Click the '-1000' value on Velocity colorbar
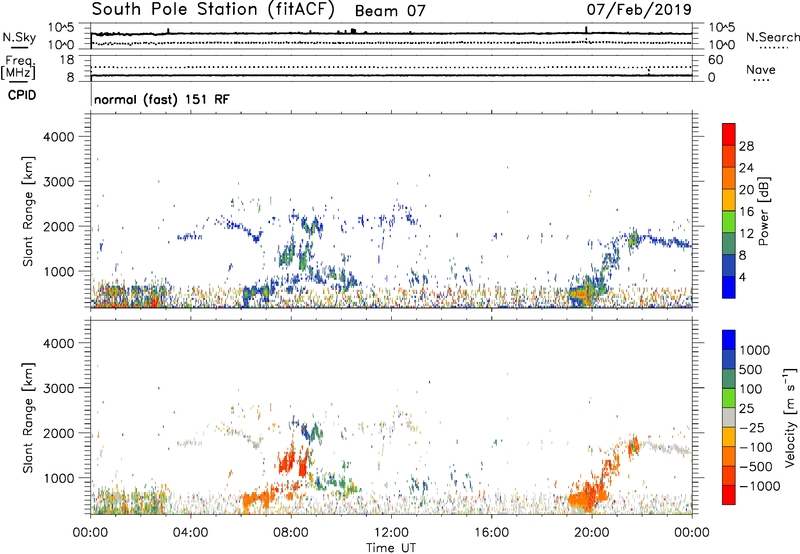This screenshot has height=554, width=800. coord(760,486)
